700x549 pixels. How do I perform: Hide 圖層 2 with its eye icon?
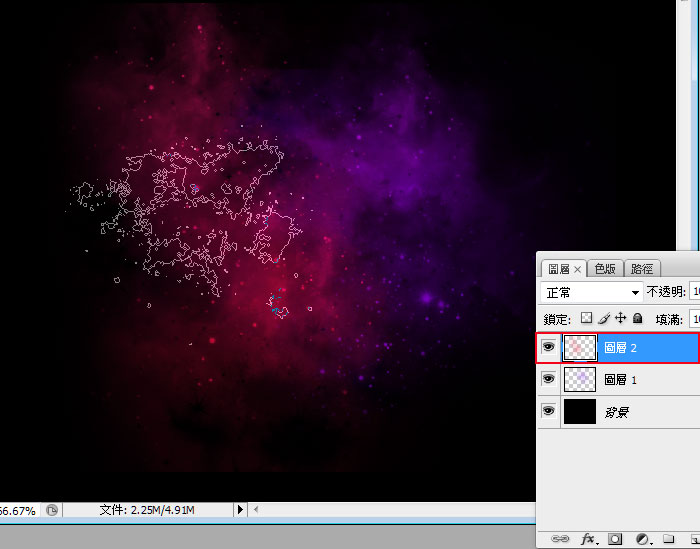[548, 347]
